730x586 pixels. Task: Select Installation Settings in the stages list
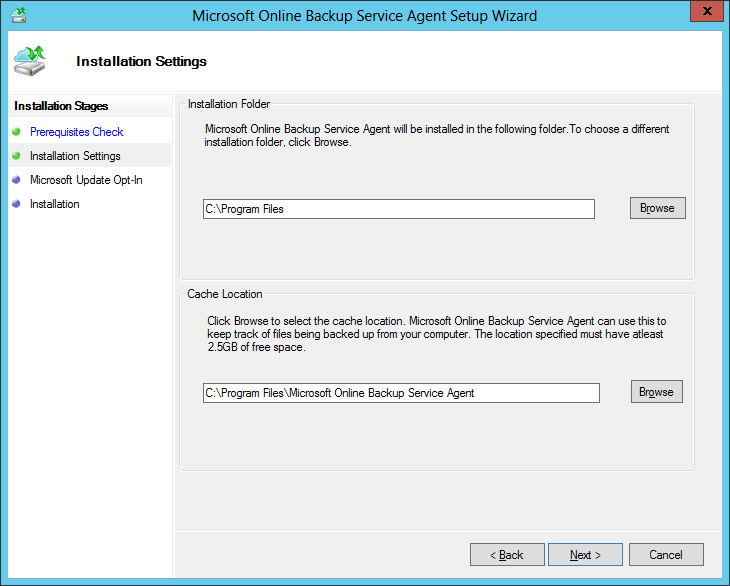[x=75, y=156]
